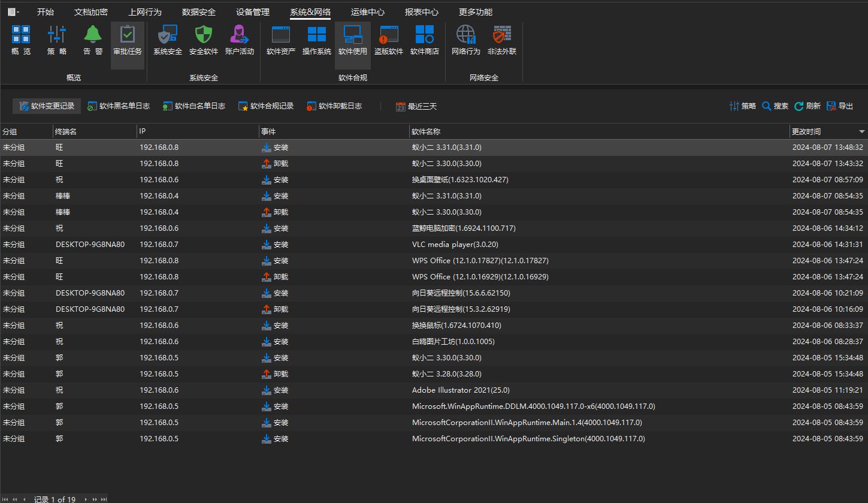Show 软件合规记录 view
This screenshot has height=503, width=868.
(x=266, y=106)
